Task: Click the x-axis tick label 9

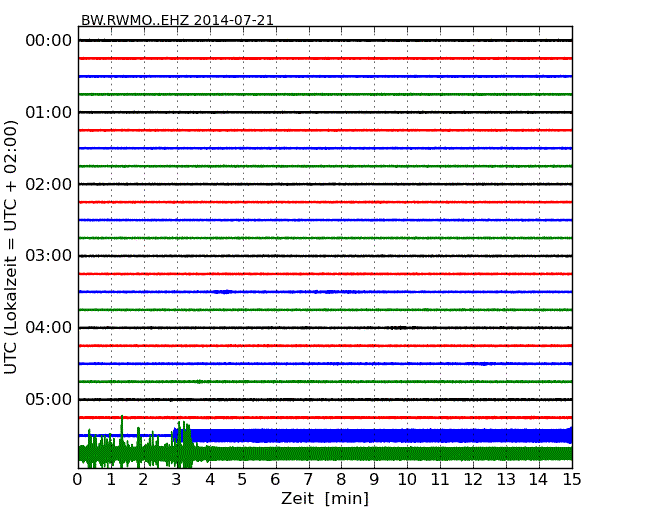Action: click(374, 480)
